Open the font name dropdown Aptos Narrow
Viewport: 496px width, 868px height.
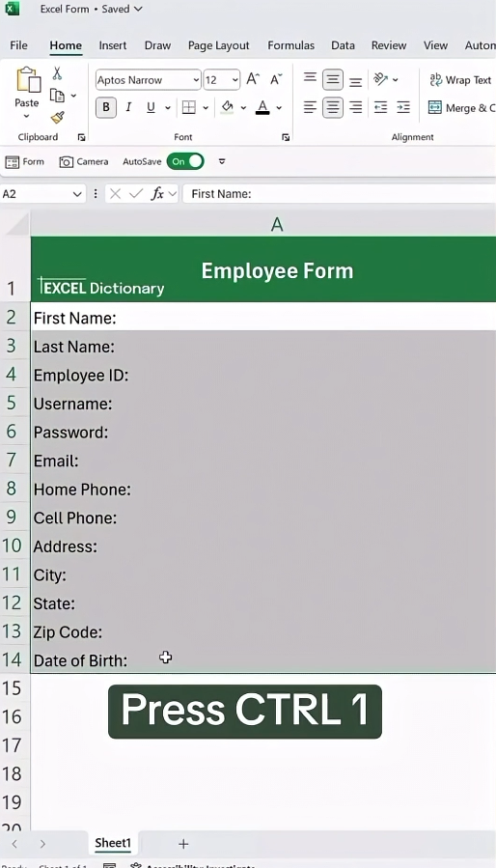pyautogui.click(x=196, y=80)
